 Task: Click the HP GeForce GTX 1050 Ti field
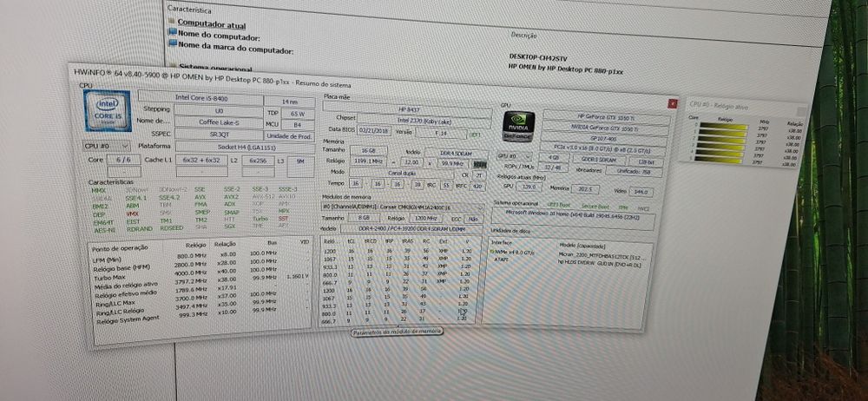(607, 117)
